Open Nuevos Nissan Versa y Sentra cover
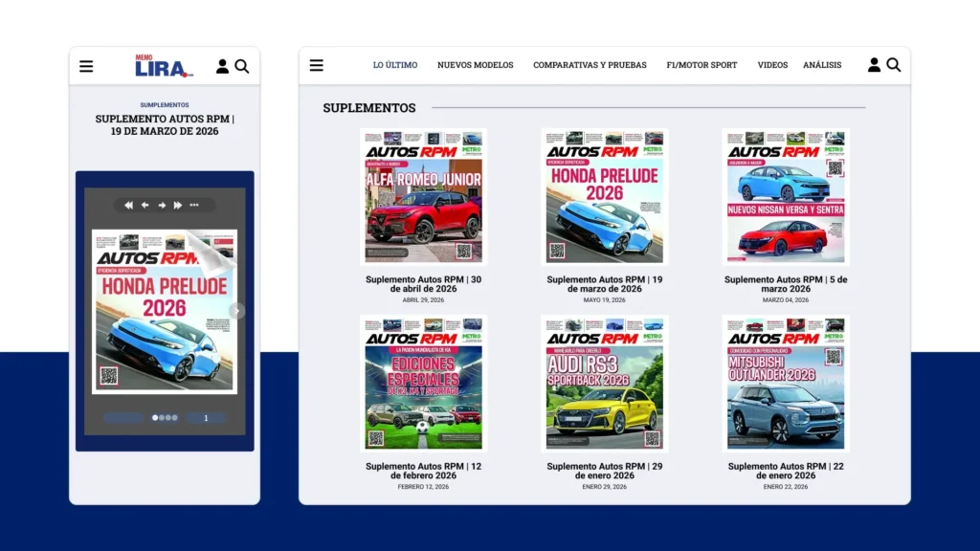This screenshot has height=551, width=980. point(786,197)
